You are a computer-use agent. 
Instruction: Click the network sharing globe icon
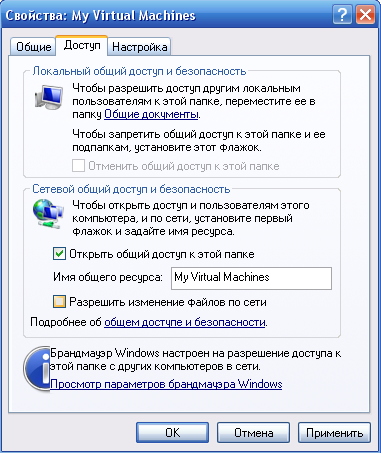[x=48, y=214]
